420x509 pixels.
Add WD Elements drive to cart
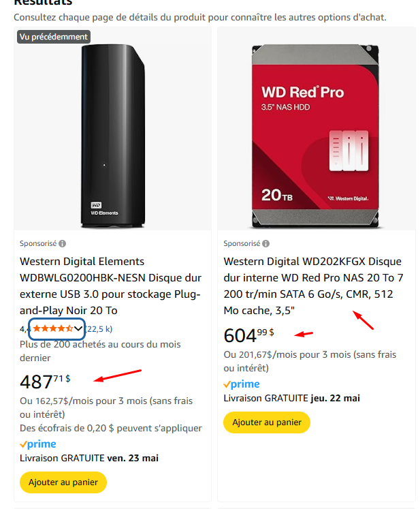point(63,482)
